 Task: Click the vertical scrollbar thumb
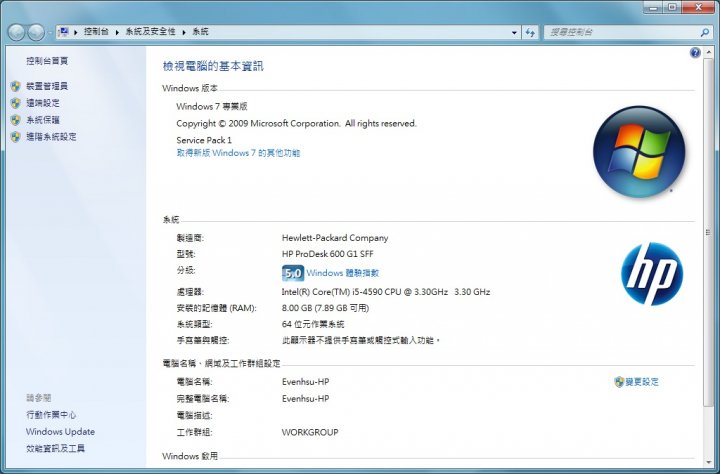point(708,232)
